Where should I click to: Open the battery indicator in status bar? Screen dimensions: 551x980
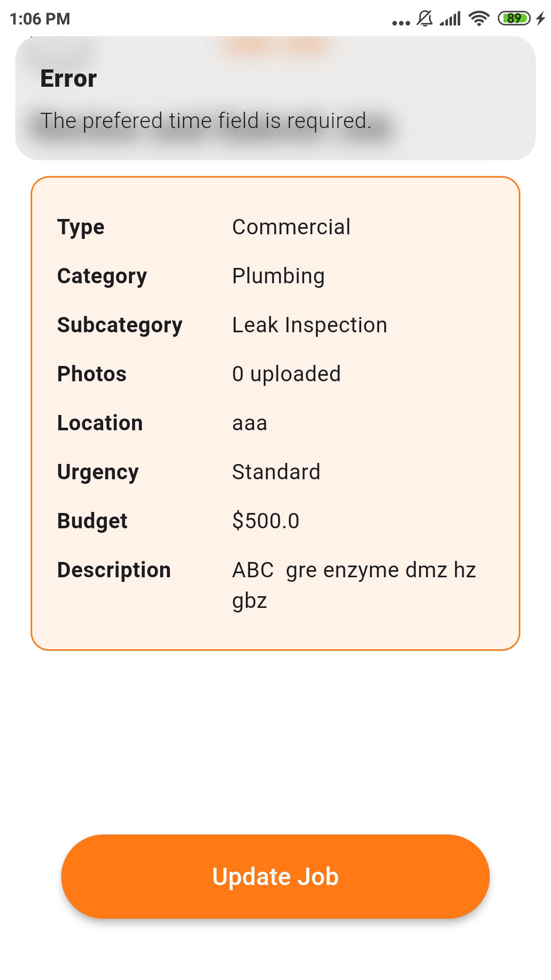tap(514, 19)
